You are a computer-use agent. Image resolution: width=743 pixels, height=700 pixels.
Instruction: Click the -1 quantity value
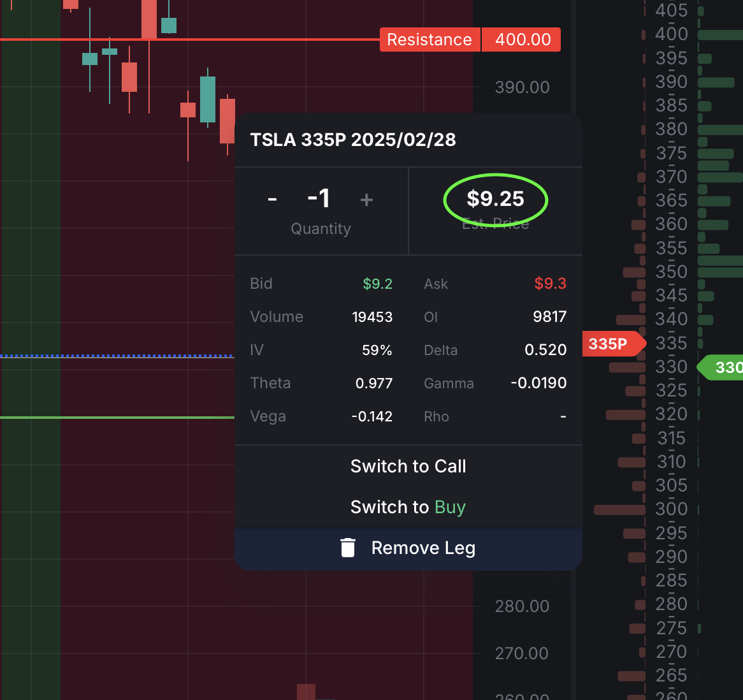319,198
